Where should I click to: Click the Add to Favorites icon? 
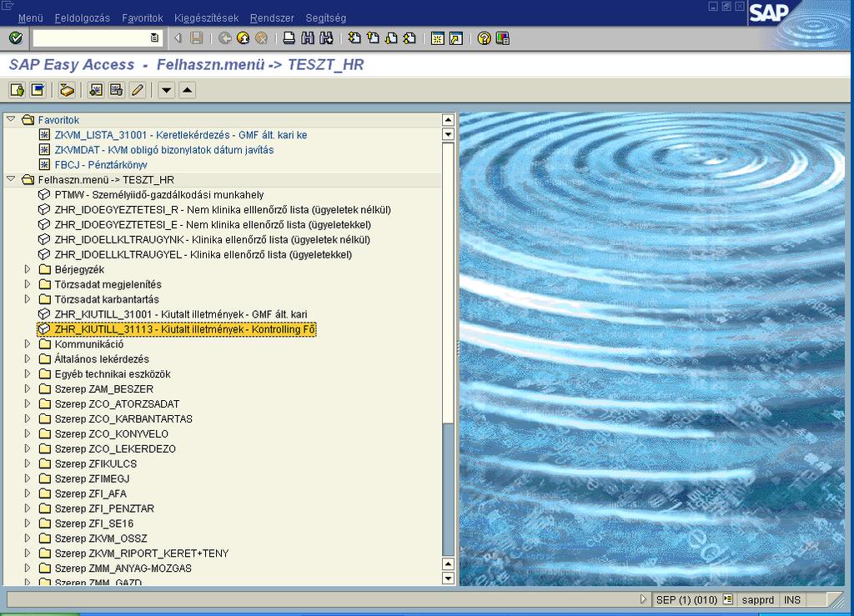click(96, 90)
